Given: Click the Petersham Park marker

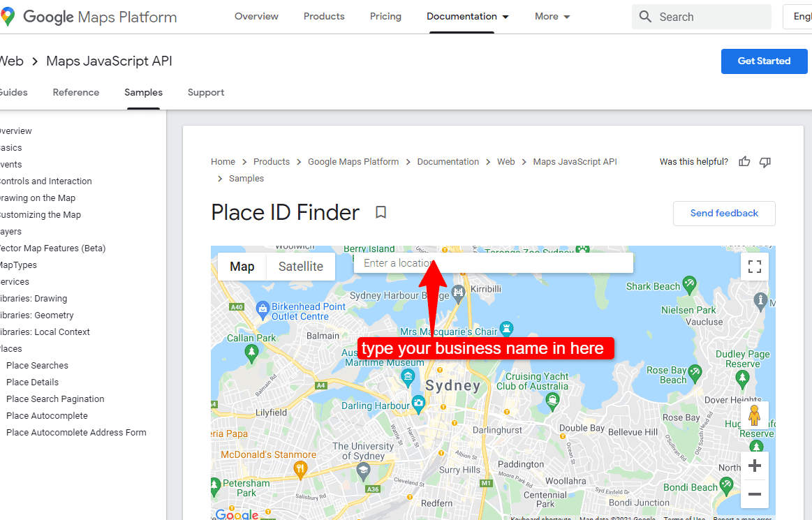Looking at the screenshot, I should click(x=215, y=487).
